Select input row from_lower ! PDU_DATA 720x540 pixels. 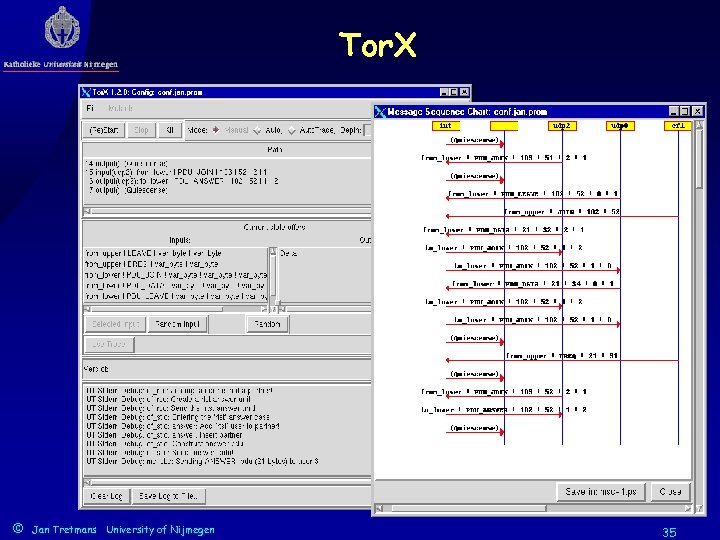pyautogui.click(x=175, y=286)
